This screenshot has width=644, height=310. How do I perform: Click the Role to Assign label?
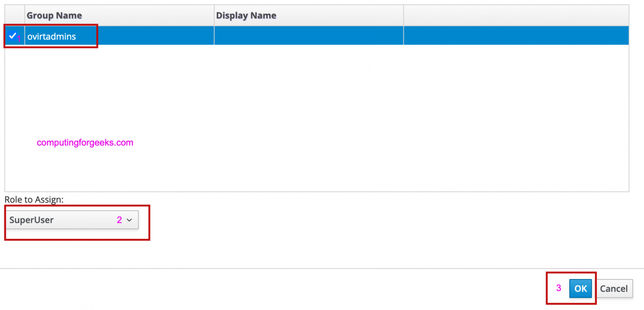coord(34,199)
